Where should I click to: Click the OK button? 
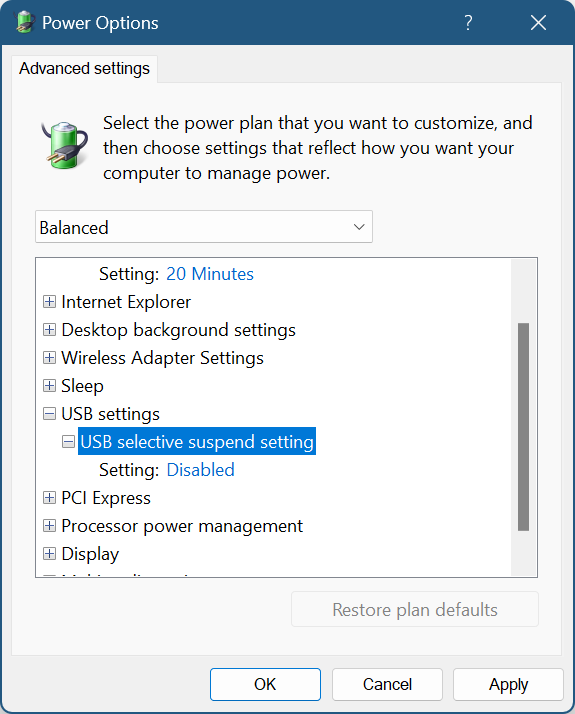(x=265, y=684)
